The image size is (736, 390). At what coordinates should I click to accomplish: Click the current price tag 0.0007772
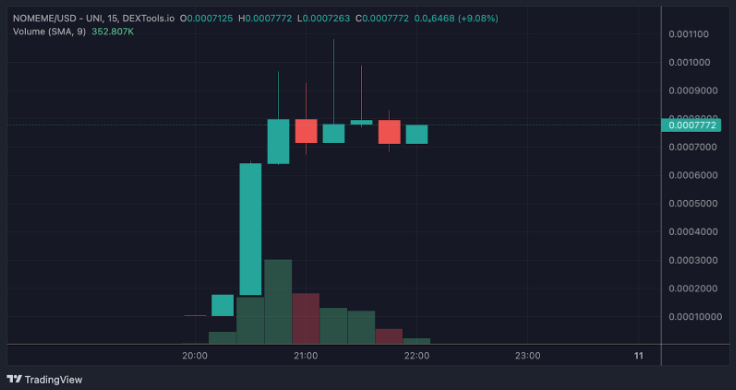691,125
